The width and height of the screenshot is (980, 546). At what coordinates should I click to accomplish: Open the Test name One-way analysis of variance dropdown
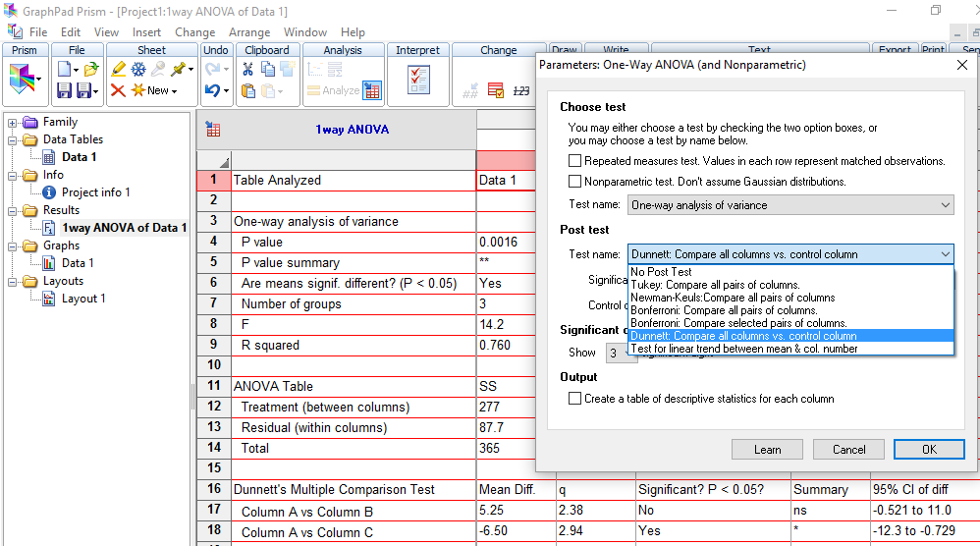790,205
